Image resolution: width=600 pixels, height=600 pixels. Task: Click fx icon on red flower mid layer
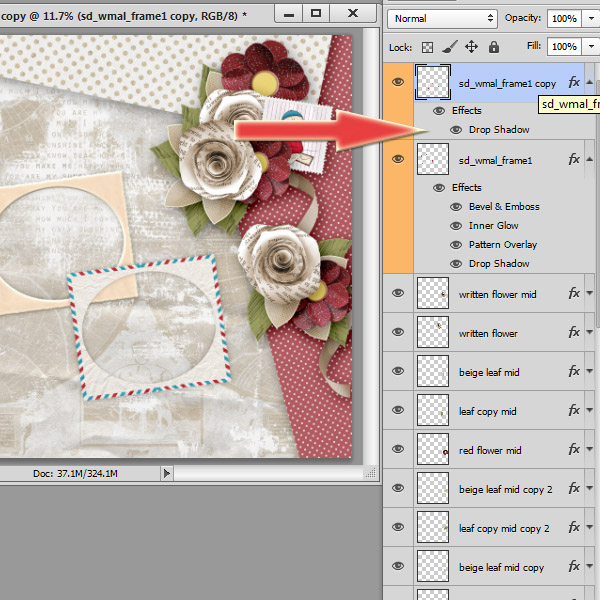coord(574,450)
